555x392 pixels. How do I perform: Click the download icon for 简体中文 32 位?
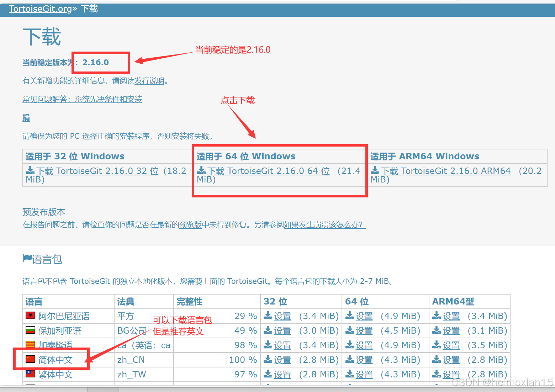click(268, 359)
